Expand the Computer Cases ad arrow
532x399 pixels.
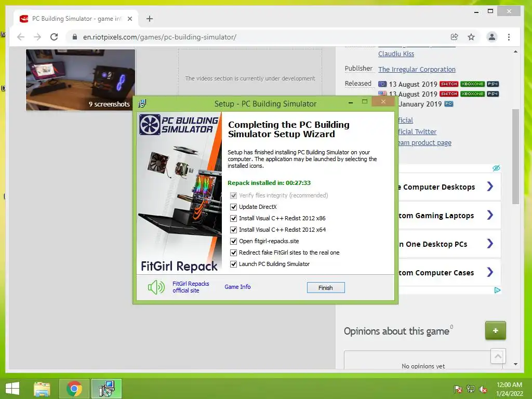click(x=490, y=272)
